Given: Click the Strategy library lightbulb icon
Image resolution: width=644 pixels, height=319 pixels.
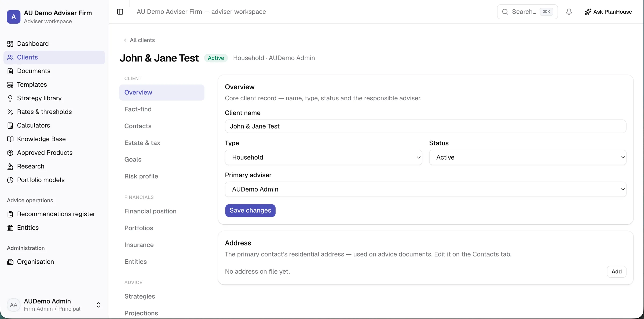Looking at the screenshot, I should [x=10, y=98].
